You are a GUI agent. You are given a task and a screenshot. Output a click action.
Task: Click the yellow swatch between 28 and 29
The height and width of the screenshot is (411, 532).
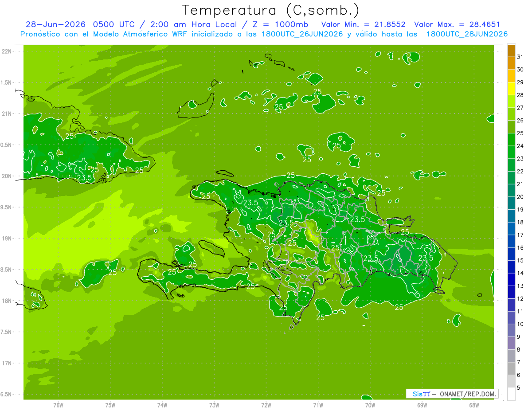pyautogui.click(x=511, y=89)
